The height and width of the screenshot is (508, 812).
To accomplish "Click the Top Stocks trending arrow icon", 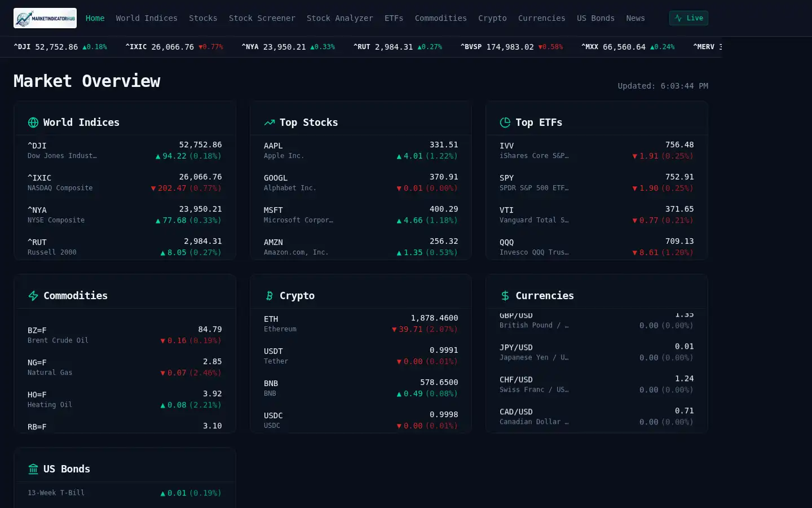I will [270, 122].
